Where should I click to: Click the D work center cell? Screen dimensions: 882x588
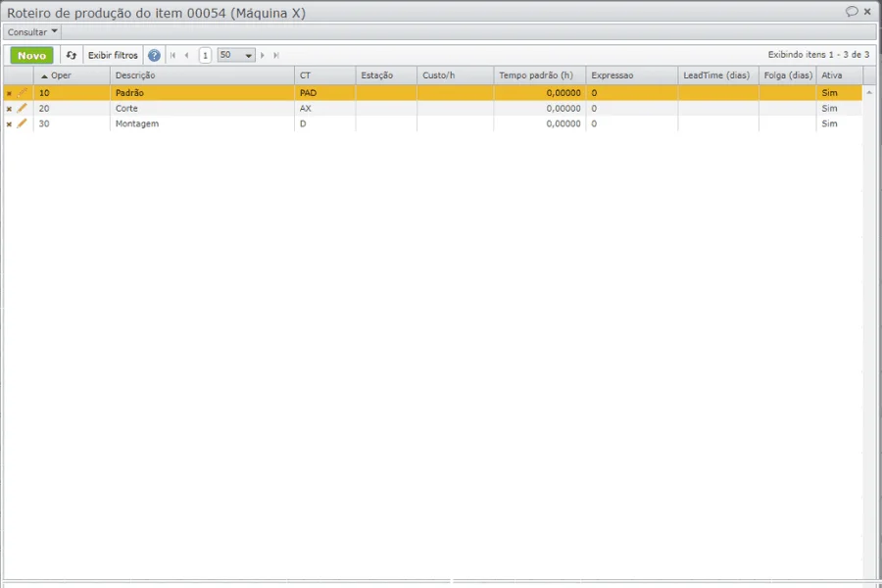(325, 123)
